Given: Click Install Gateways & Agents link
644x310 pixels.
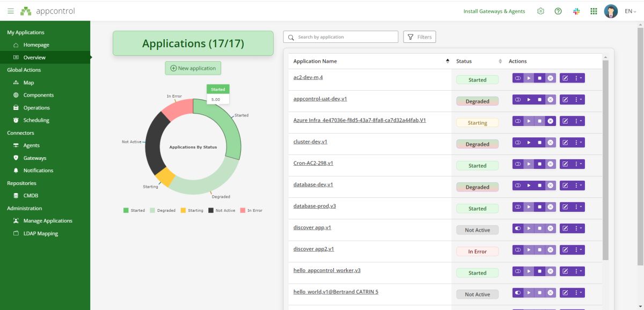Looking at the screenshot, I should click(x=494, y=11).
